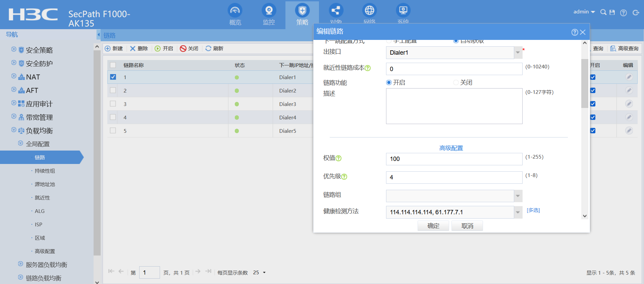Click the help icon beside 权值
This screenshot has width=644, height=284.
point(338,158)
